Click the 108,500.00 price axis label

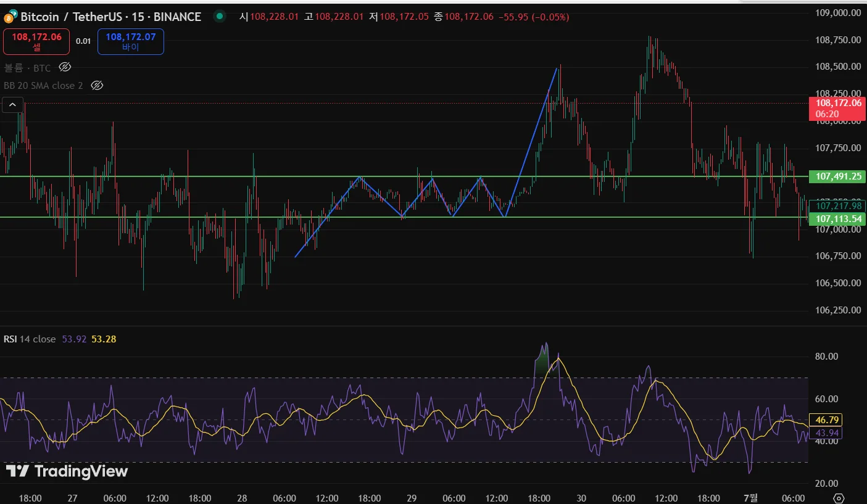(x=838, y=67)
